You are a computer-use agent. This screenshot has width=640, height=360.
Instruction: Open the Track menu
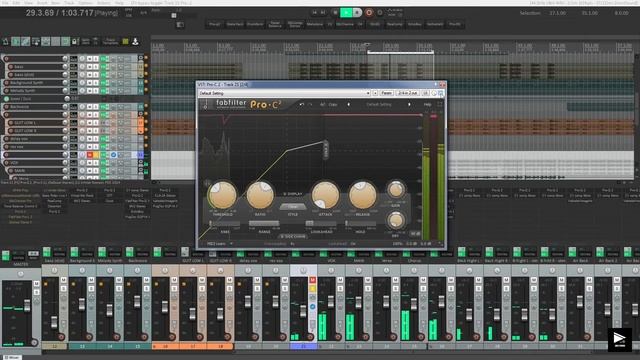coord(69,3)
